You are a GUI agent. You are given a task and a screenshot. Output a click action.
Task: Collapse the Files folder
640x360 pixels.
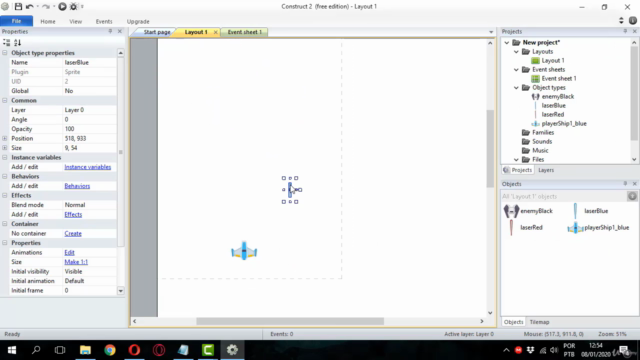pyautogui.click(x=516, y=160)
